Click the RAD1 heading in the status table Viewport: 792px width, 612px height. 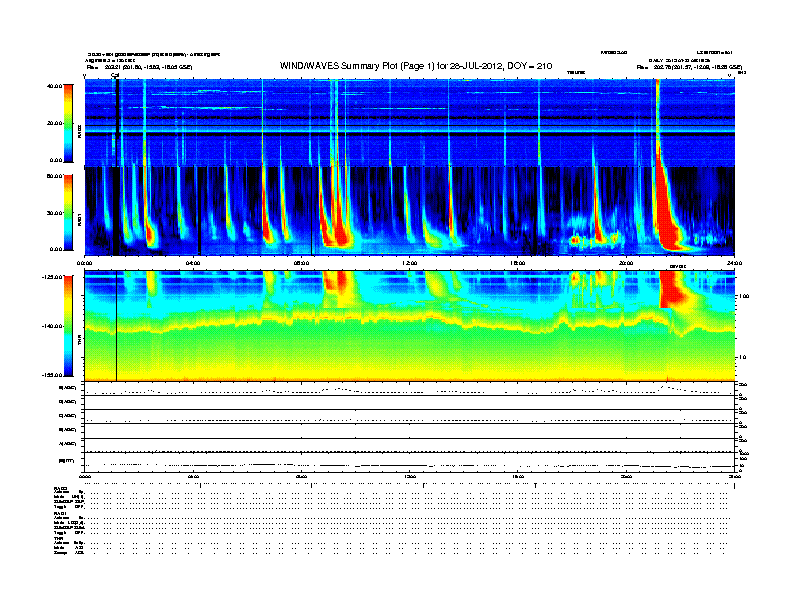[x=60, y=514]
